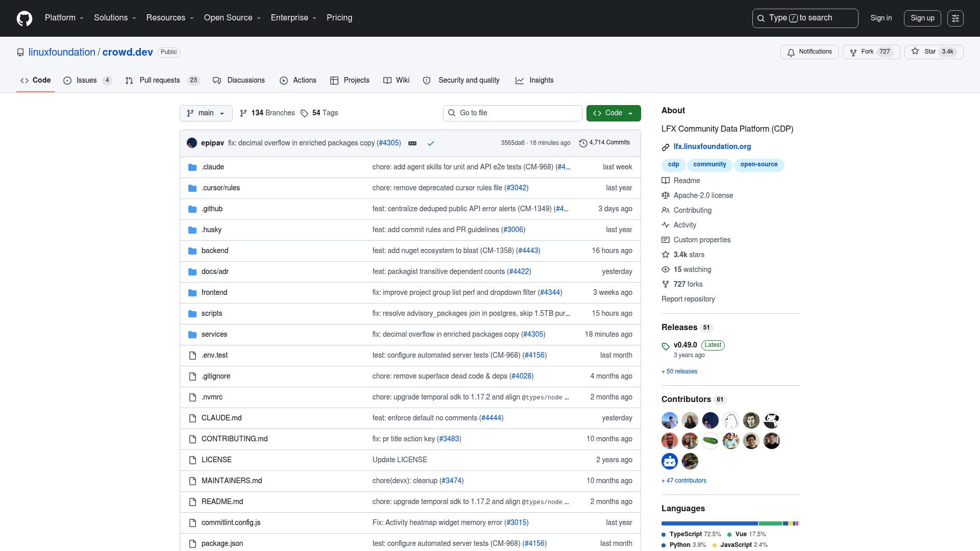Open the GitHub homepage logo

pyautogui.click(x=24, y=18)
